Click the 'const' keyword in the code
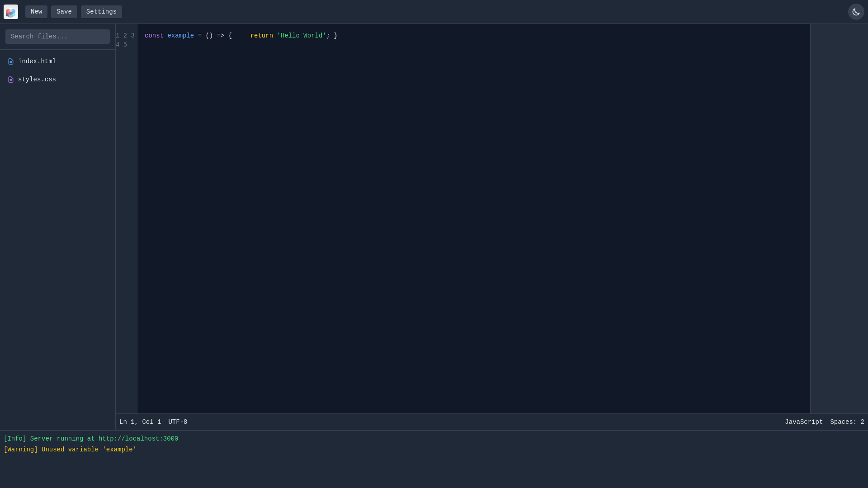Image resolution: width=868 pixels, height=488 pixels. [x=154, y=36]
